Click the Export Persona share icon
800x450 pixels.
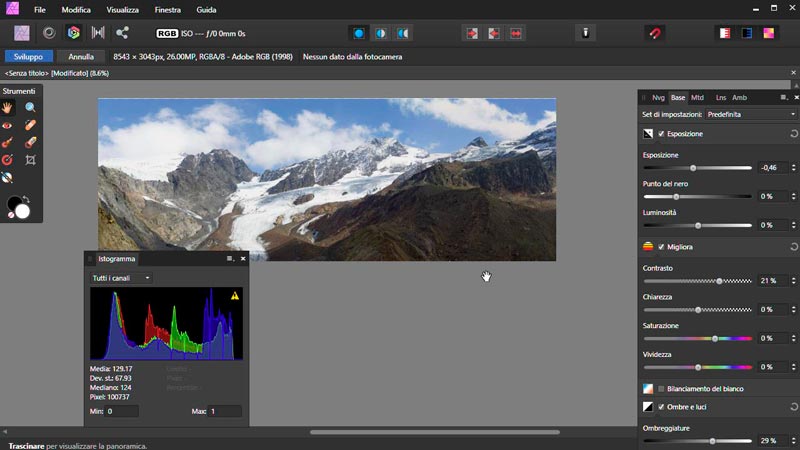click(122, 33)
